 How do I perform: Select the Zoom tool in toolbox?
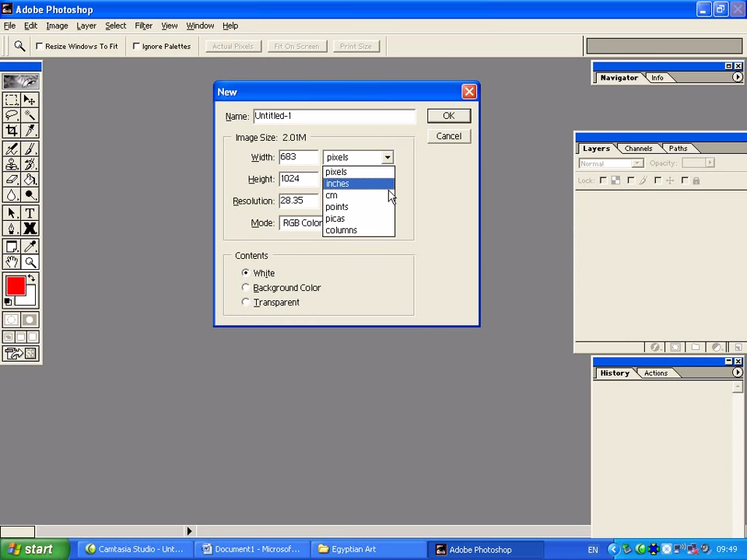[x=30, y=262]
